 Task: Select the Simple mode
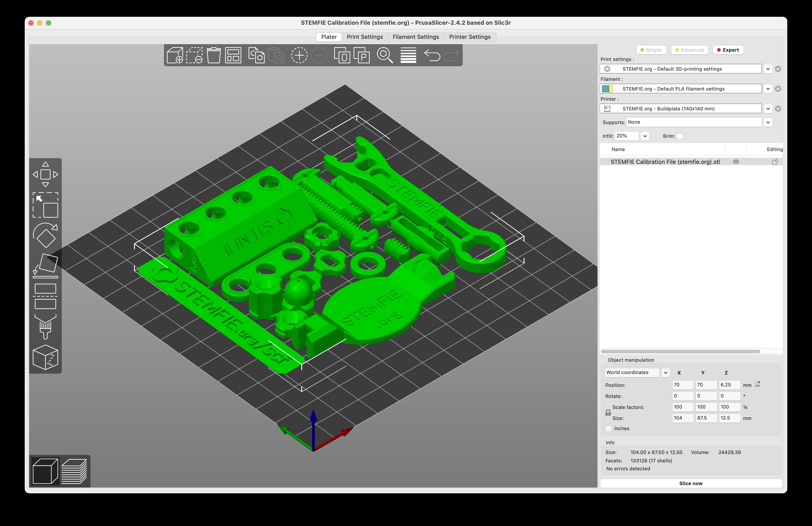(651, 50)
